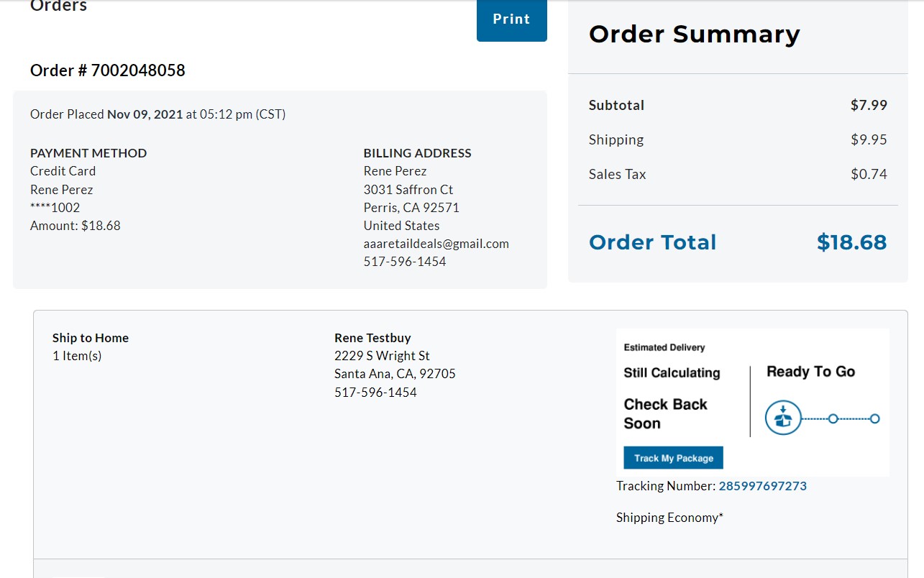The width and height of the screenshot is (924, 578).
Task: Click the Shipping Economy* text
Action: coord(669,518)
